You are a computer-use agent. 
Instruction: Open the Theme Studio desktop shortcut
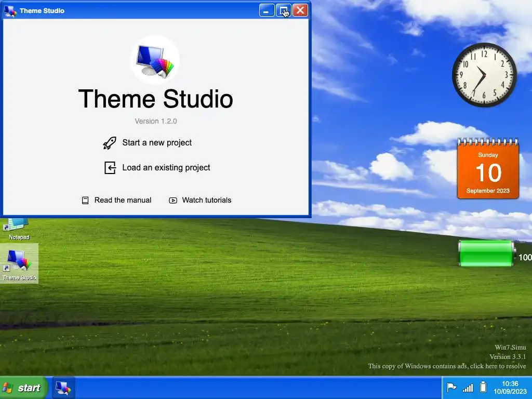point(19,263)
